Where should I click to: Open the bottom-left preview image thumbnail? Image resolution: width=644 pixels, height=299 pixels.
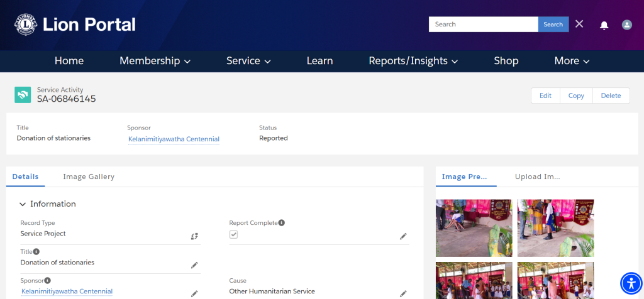click(x=474, y=281)
